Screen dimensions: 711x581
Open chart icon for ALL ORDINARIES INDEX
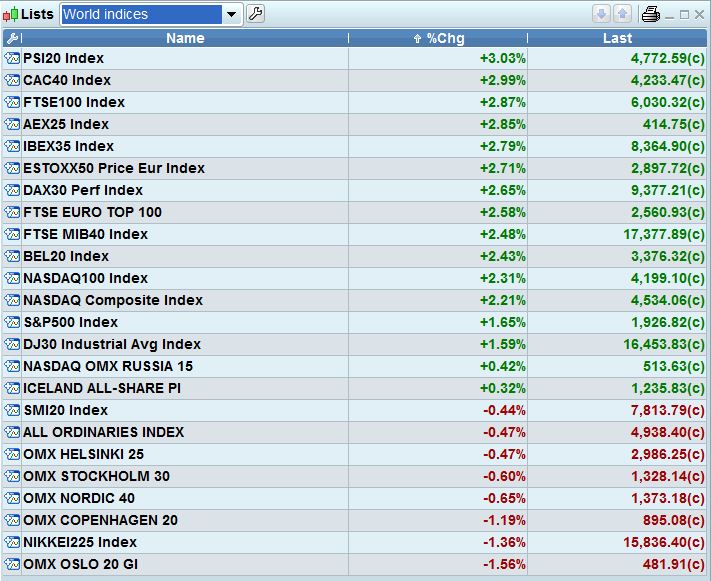(12, 432)
